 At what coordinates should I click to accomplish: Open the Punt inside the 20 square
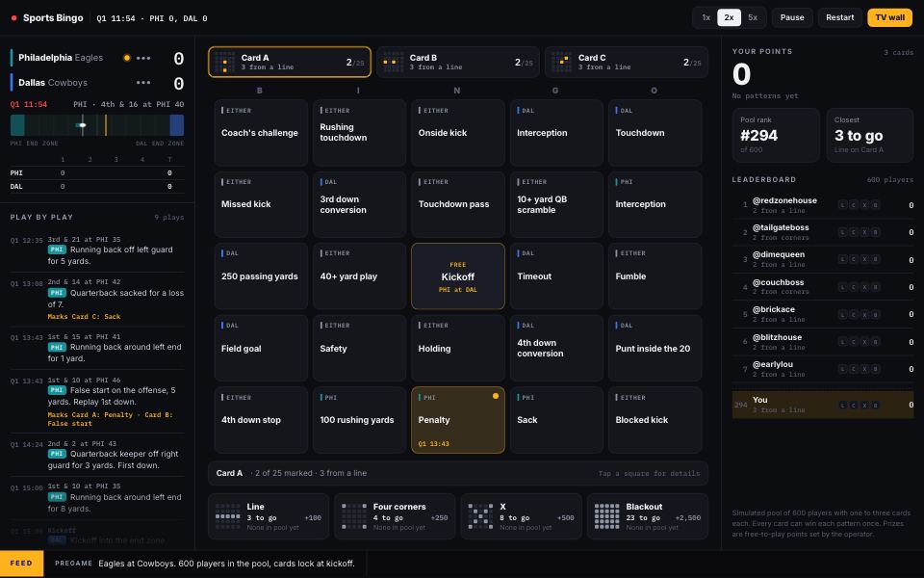(654, 348)
